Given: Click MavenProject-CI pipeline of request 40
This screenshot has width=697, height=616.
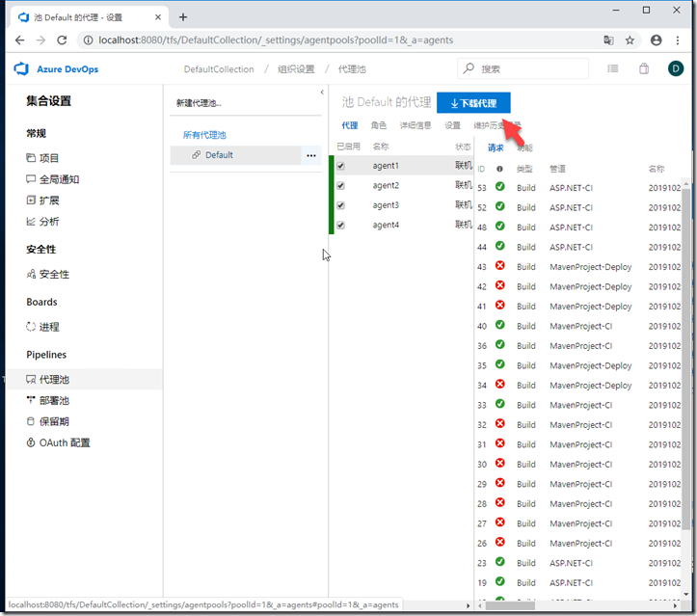Looking at the screenshot, I should [x=581, y=326].
